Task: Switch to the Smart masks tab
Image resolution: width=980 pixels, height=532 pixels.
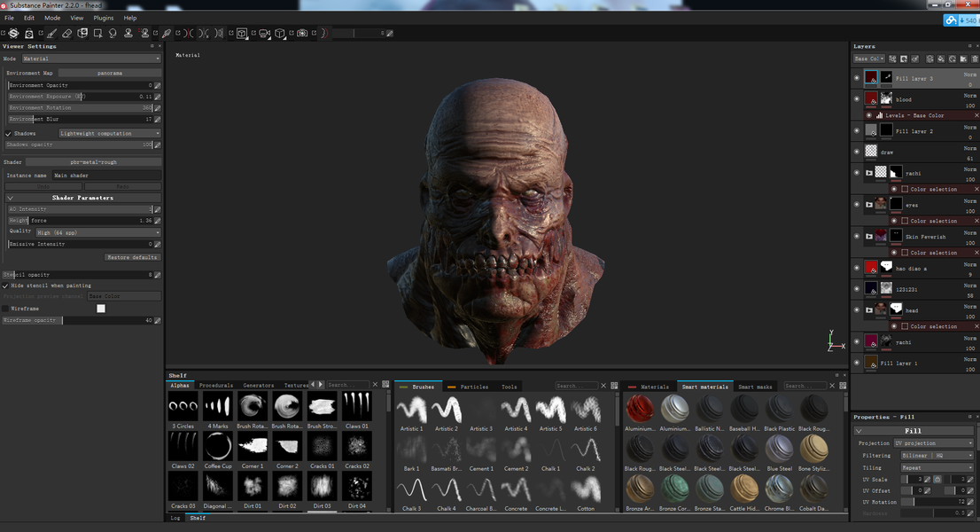Action: (755, 387)
